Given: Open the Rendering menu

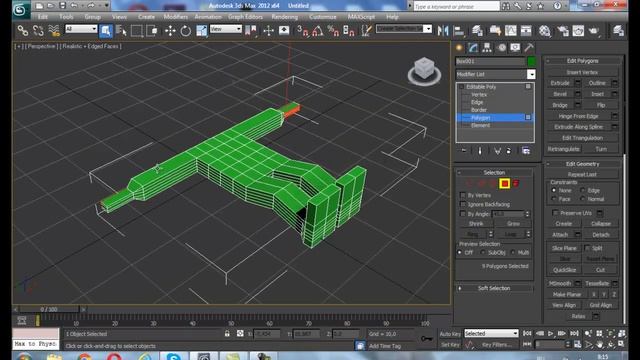Looking at the screenshot, I should [284, 17].
